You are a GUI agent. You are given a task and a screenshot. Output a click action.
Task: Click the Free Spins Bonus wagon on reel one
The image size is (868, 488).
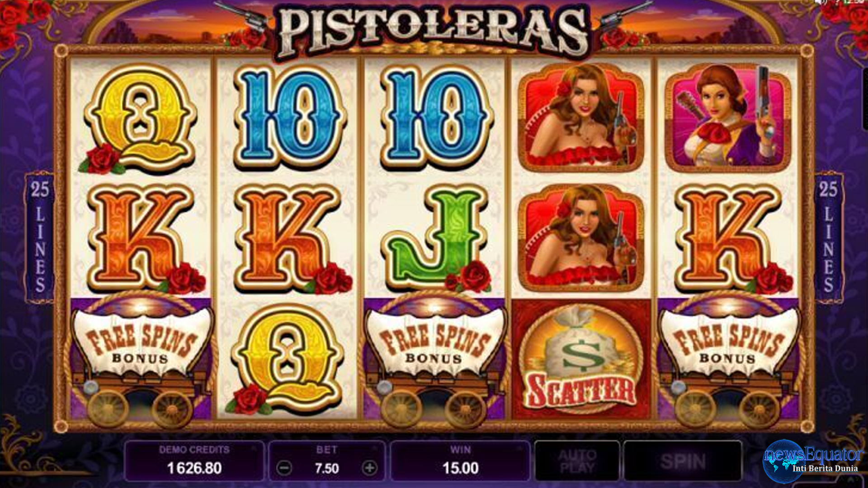[x=141, y=360]
